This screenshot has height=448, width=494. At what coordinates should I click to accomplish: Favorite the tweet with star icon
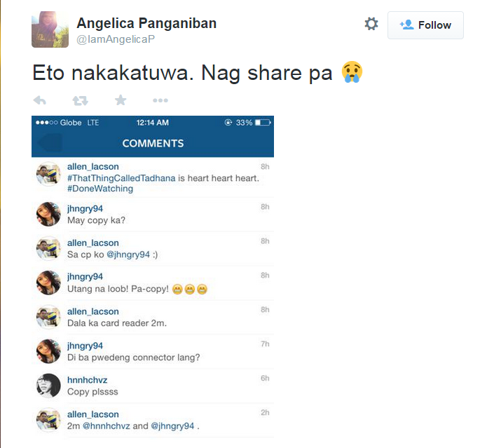click(121, 100)
